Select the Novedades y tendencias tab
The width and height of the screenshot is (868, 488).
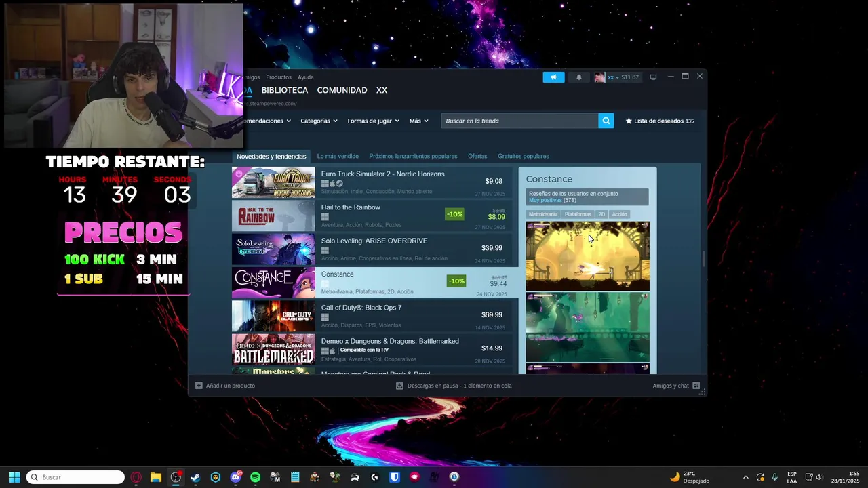271,157
